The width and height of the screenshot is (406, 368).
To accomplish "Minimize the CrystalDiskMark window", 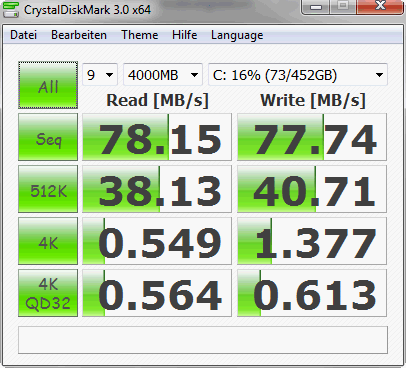I will [316, 6].
